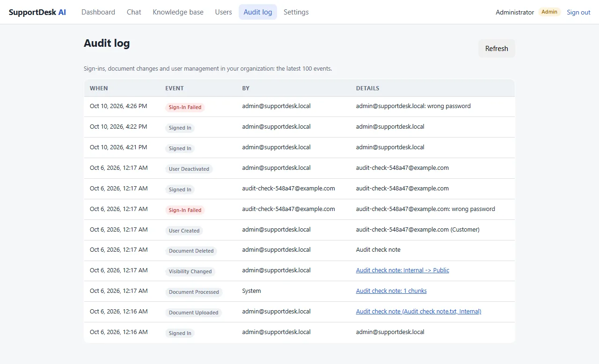Click the Document Uploaded event badge

pos(193,313)
